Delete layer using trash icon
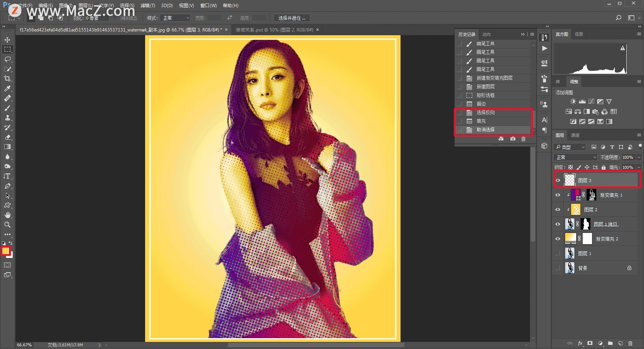The width and height of the screenshot is (644, 349). click(x=630, y=343)
